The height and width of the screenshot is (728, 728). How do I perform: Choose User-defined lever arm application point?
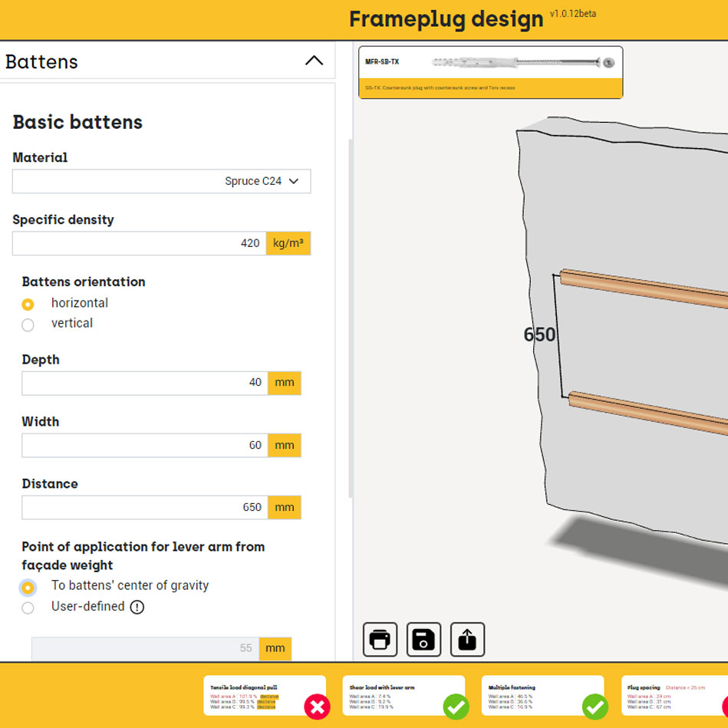[28, 607]
